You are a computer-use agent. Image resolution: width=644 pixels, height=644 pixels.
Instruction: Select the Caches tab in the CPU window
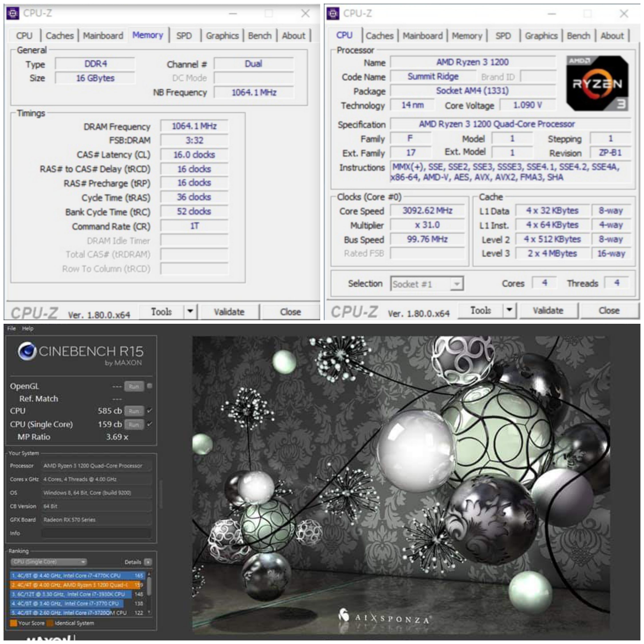[x=380, y=36]
